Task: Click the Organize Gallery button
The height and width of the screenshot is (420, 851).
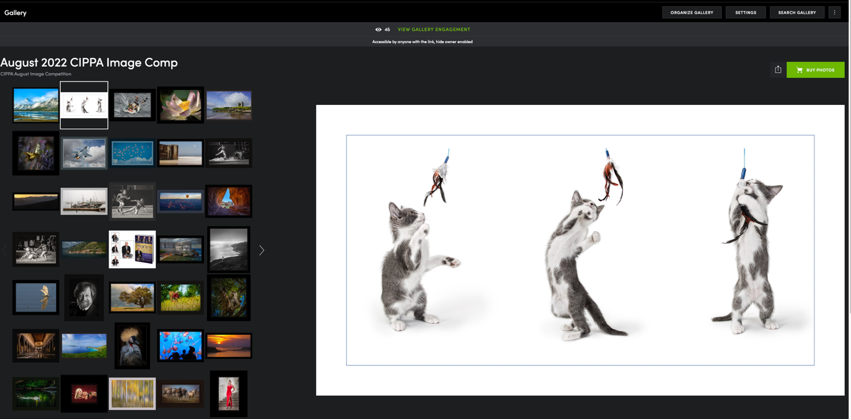Action: 691,12
